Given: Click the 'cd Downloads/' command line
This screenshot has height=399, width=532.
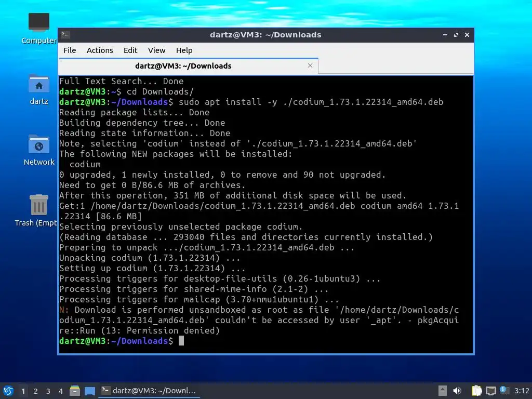Looking at the screenshot, I should click(126, 91).
